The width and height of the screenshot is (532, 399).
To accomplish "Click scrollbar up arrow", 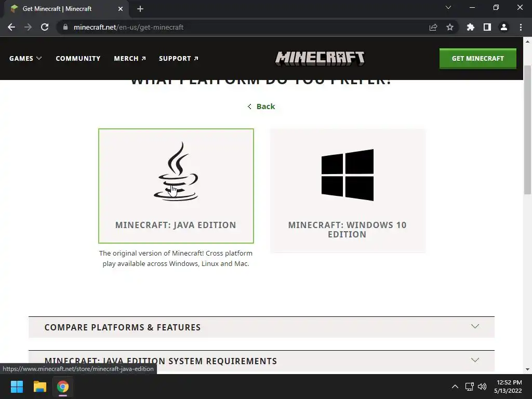I will pos(527,42).
